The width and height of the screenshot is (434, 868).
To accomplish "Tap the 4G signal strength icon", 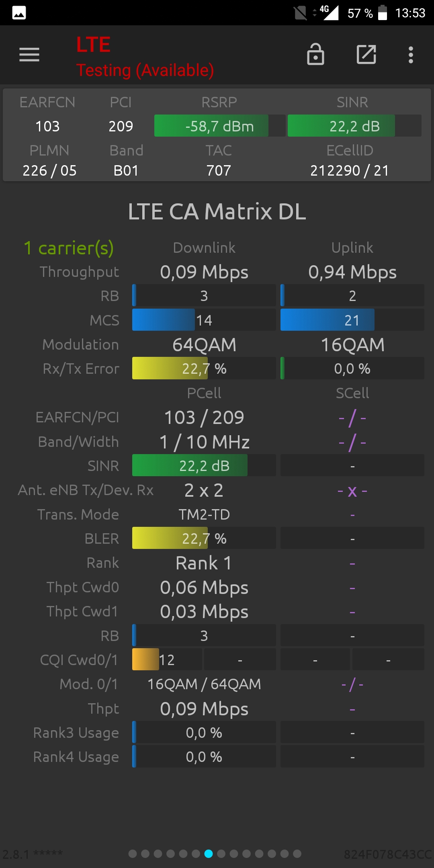I will click(330, 12).
